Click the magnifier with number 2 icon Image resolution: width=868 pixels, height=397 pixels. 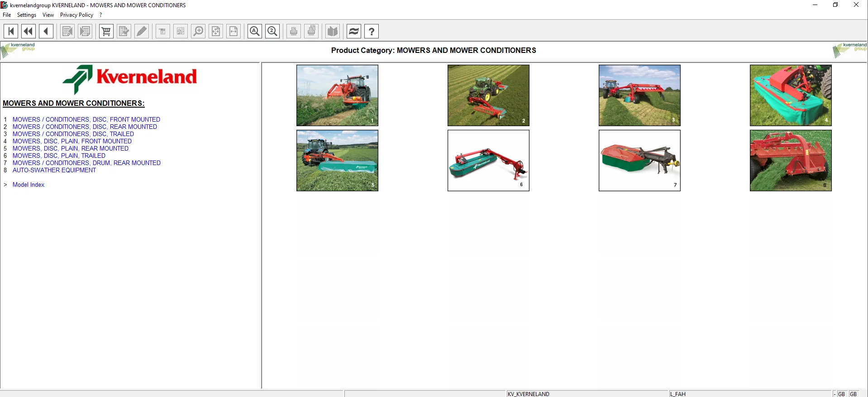tap(272, 31)
